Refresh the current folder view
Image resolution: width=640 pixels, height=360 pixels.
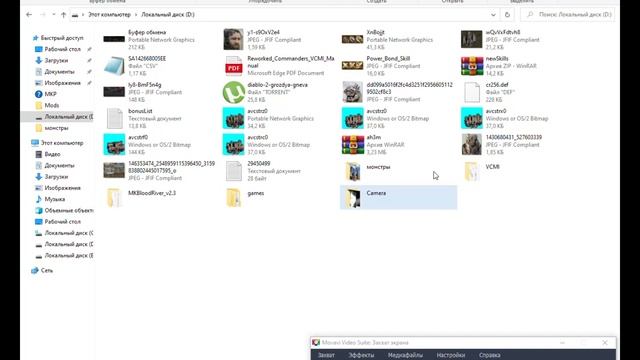point(507,15)
